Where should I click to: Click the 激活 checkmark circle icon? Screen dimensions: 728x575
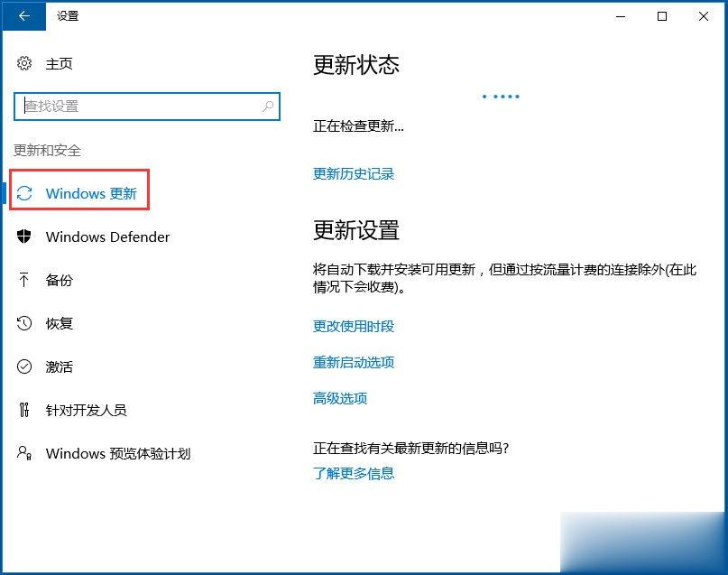24,366
